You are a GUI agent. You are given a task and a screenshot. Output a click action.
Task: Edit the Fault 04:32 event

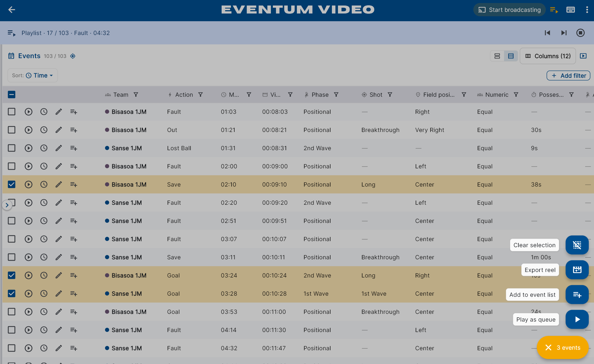tap(59, 348)
